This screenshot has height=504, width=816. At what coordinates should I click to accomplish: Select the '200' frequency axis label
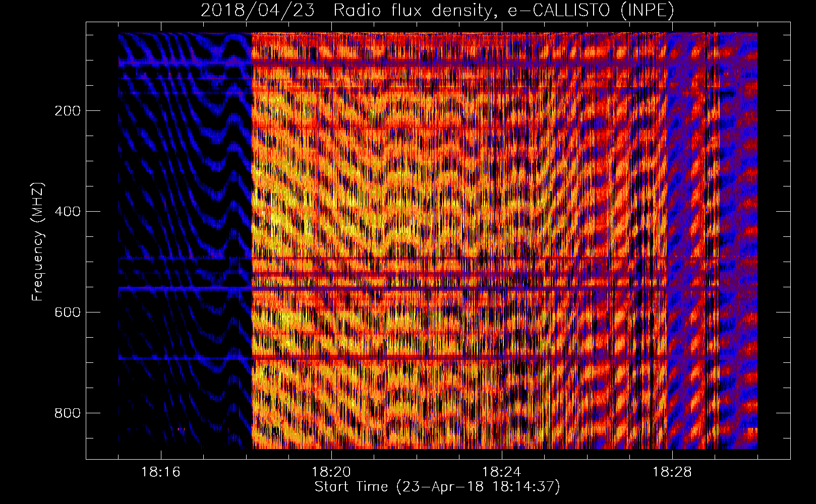click(x=67, y=111)
